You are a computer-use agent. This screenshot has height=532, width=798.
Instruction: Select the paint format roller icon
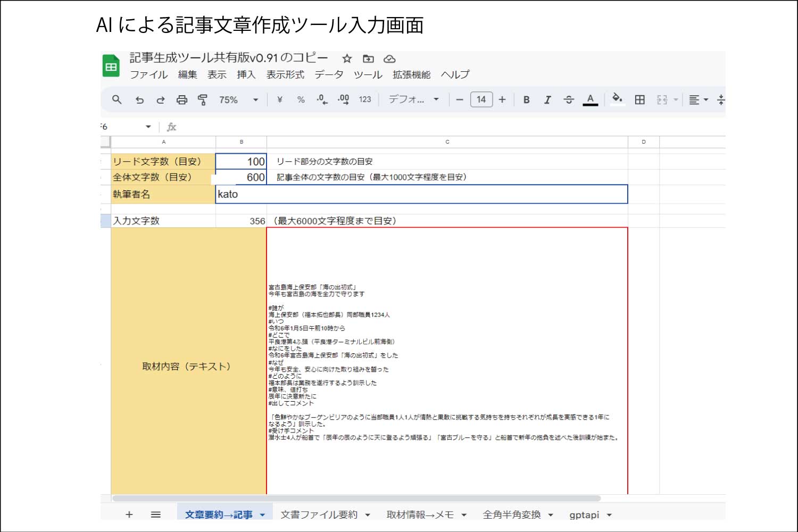pyautogui.click(x=203, y=99)
